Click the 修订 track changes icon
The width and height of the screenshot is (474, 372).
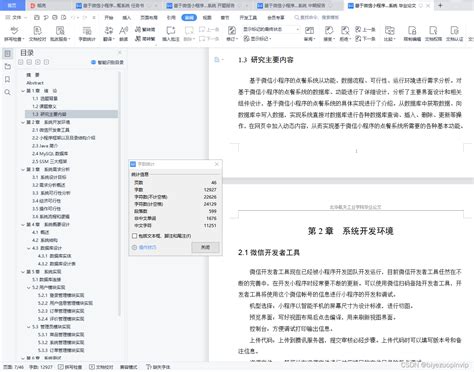(x=232, y=34)
